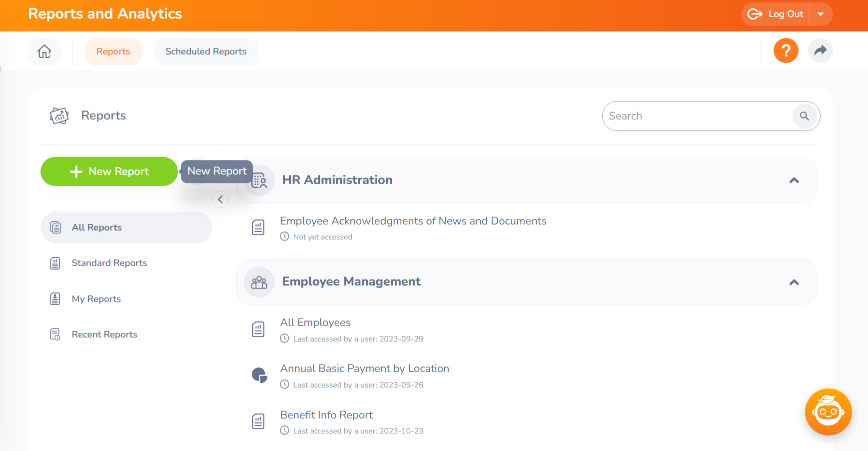Open Employee Acknowledgments of News and Documents
Viewport: 868px width, 451px height.
tap(413, 221)
